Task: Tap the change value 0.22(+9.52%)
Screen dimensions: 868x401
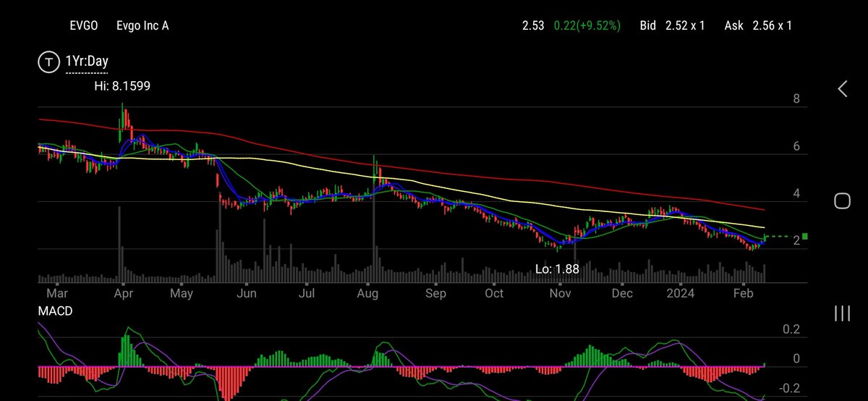Action: pyautogui.click(x=587, y=25)
